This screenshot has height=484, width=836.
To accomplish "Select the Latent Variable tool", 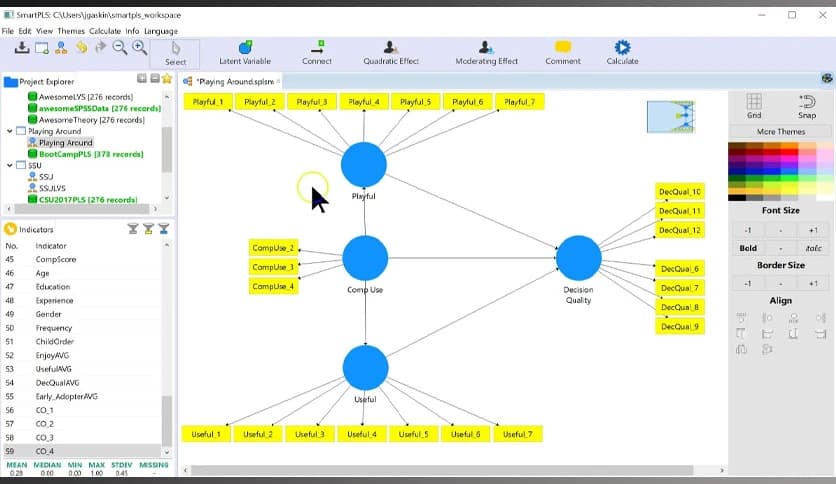I will (244, 53).
